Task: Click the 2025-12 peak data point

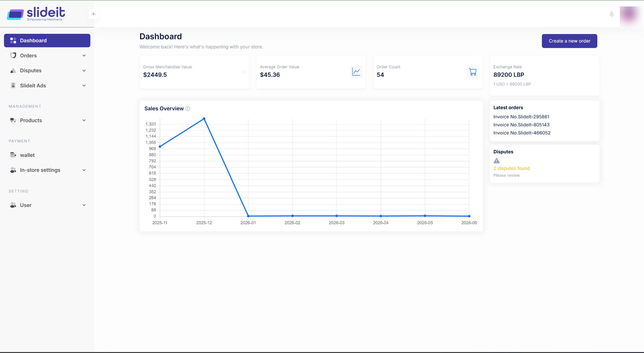Action: click(204, 119)
